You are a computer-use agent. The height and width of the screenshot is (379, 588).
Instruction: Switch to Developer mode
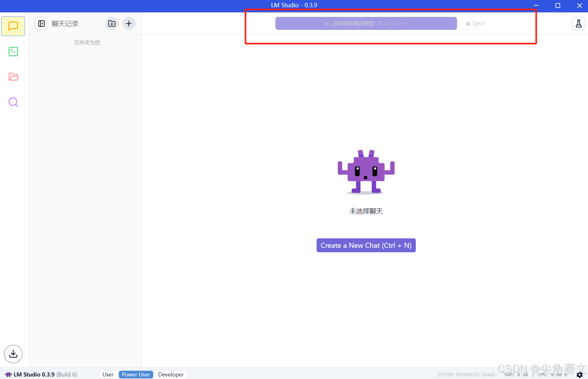coord(171,375)
